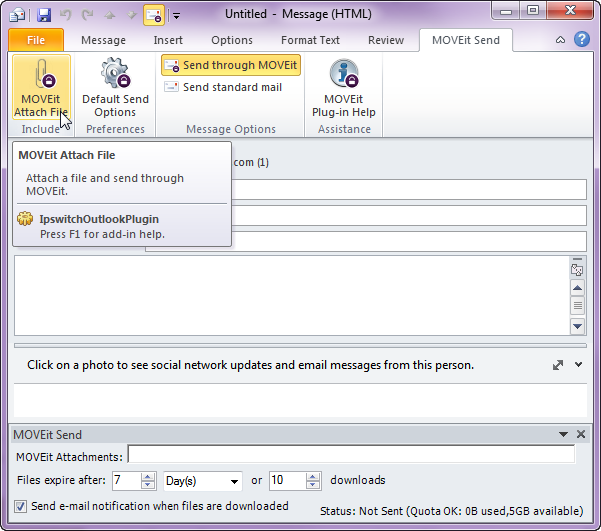The height and width of the screenshot is (531, 601).
Task: Click the Previous Item up arrow
Action: pyautogui.click(x=110, y=15)
